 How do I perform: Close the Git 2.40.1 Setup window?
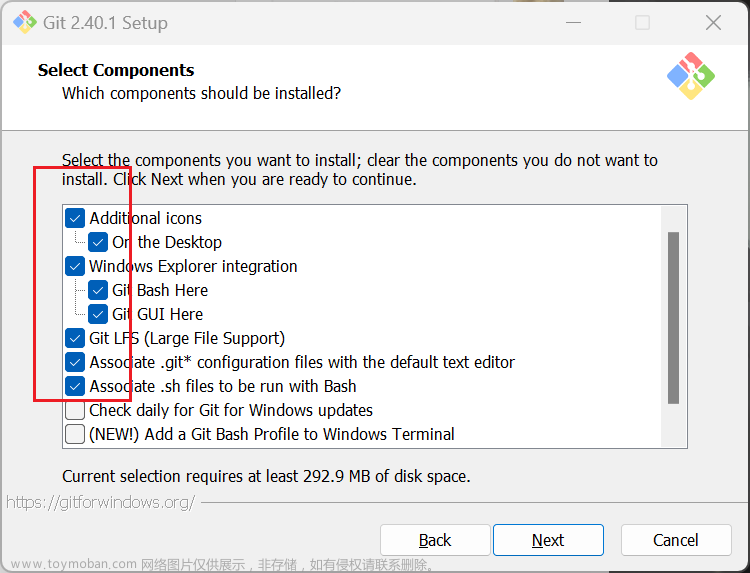pos(713,22)
